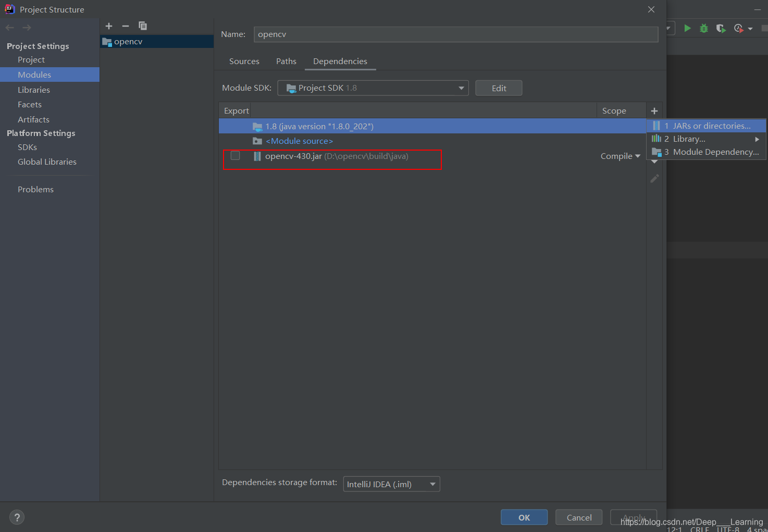Select the 1.8 java version row
Screen dimensions: 768x532
(432, 126)
